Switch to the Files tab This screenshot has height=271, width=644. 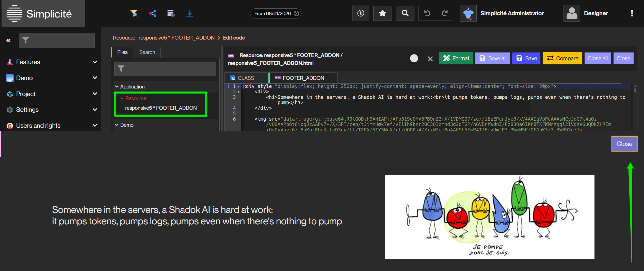coord(122,52)
